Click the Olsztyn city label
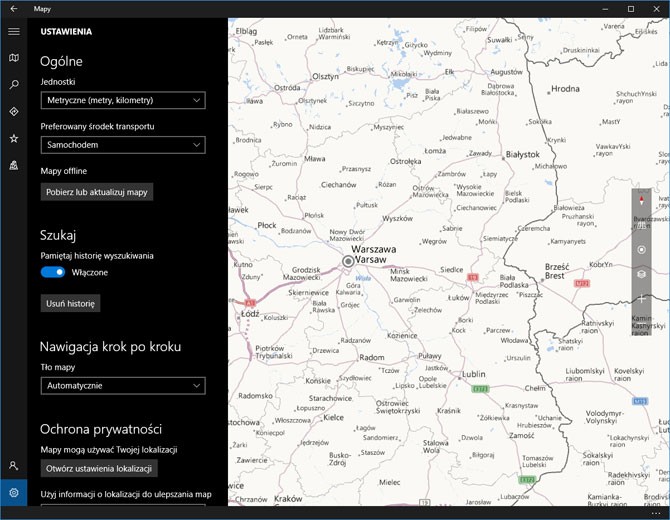Screen dimensions: 670x520 326,76
